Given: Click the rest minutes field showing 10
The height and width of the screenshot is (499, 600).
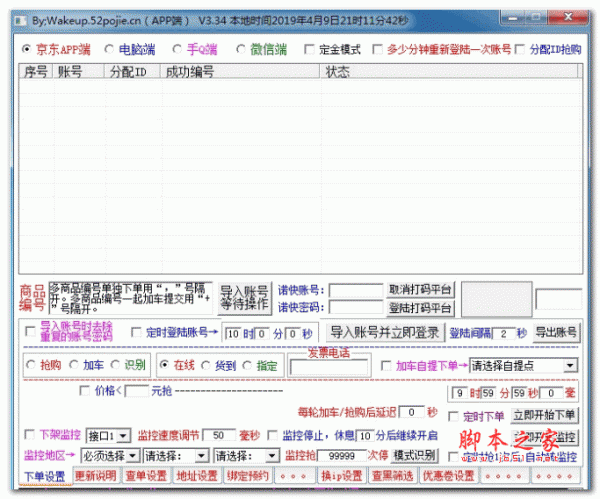Looking at the screenshot, I should click(x=365, y=436).
